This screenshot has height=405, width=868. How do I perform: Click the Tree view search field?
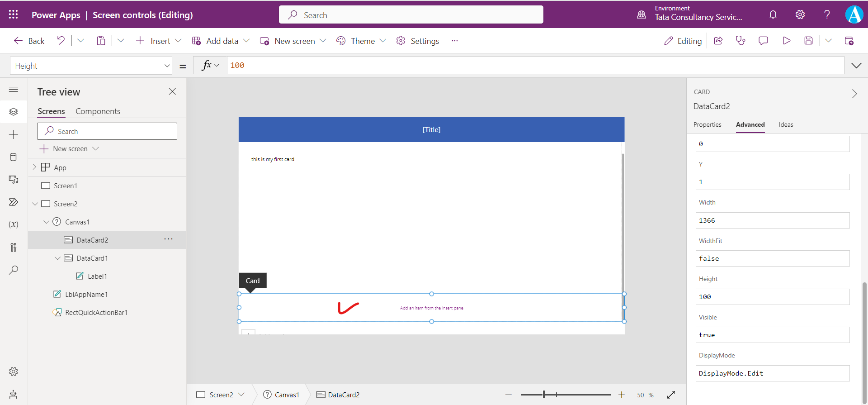click(107, 131)
